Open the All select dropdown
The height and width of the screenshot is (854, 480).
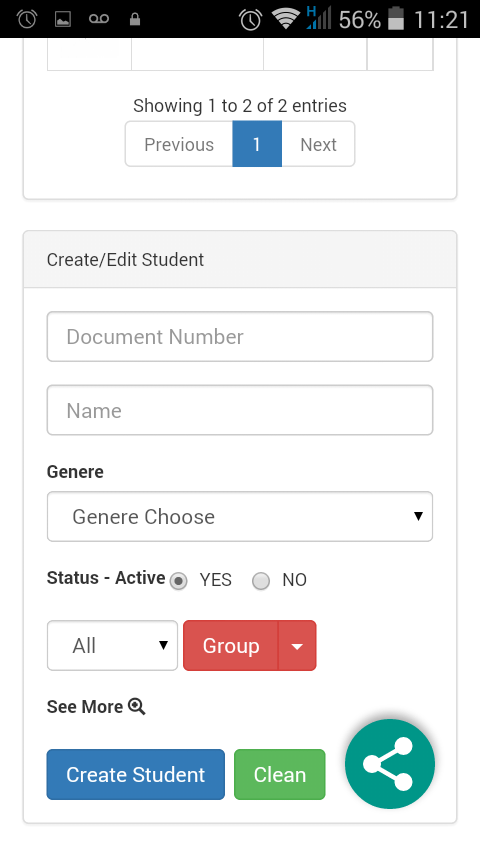coord(112,645)
